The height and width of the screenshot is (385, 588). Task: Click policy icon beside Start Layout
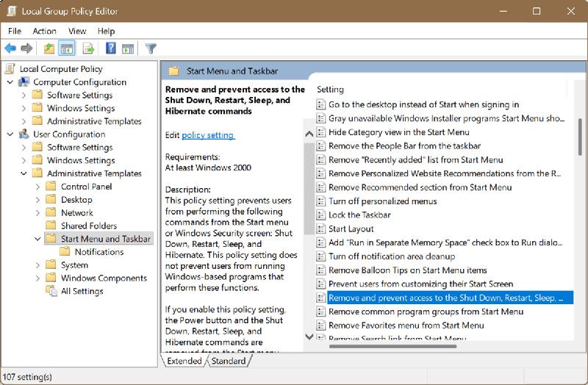pyautogui.click(x=320, y=229)
